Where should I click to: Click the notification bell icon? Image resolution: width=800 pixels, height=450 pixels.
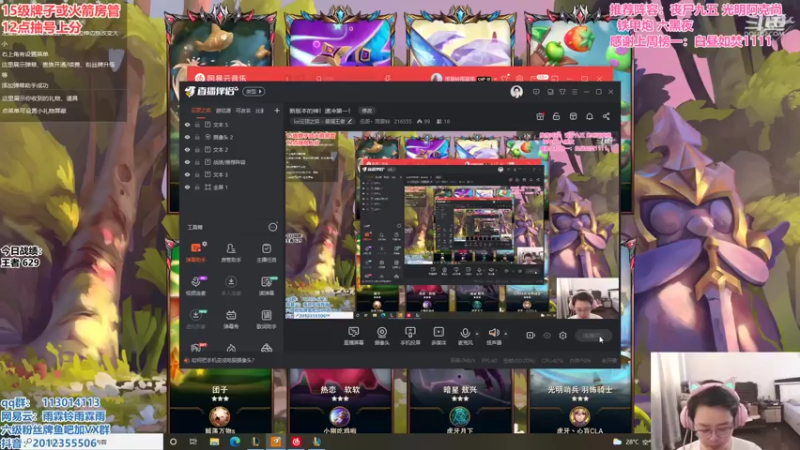(x=589, y=117)
